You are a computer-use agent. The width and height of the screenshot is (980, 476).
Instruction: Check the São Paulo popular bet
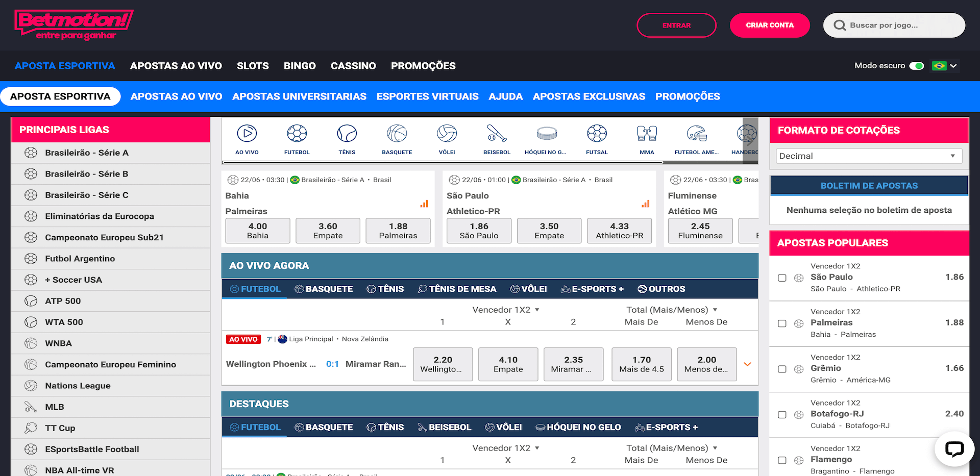tap(782, 278)
